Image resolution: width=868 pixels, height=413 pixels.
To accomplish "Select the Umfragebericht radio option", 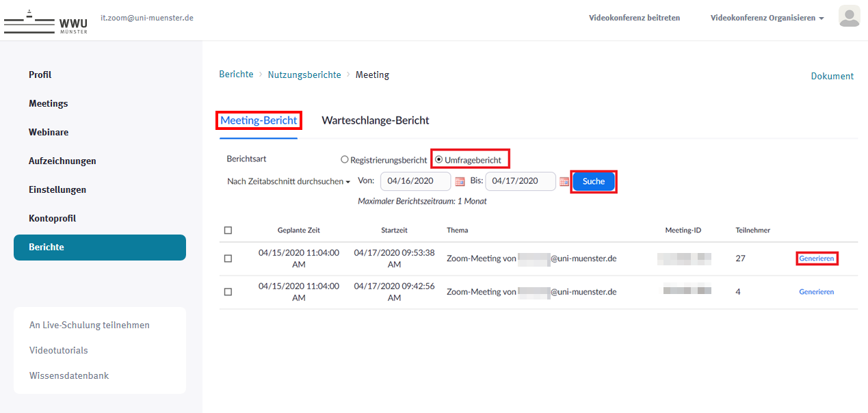I will click(439, 160).
